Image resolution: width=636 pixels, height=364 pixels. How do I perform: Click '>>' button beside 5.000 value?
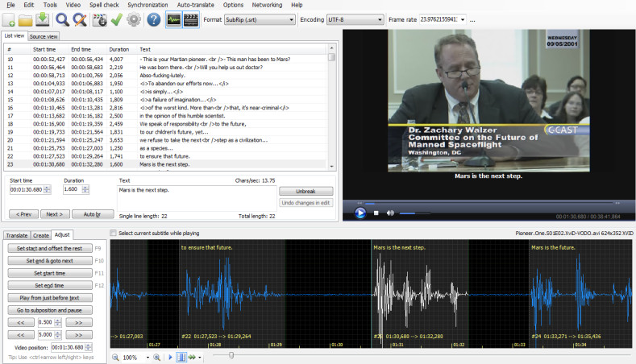click(79, 335)
